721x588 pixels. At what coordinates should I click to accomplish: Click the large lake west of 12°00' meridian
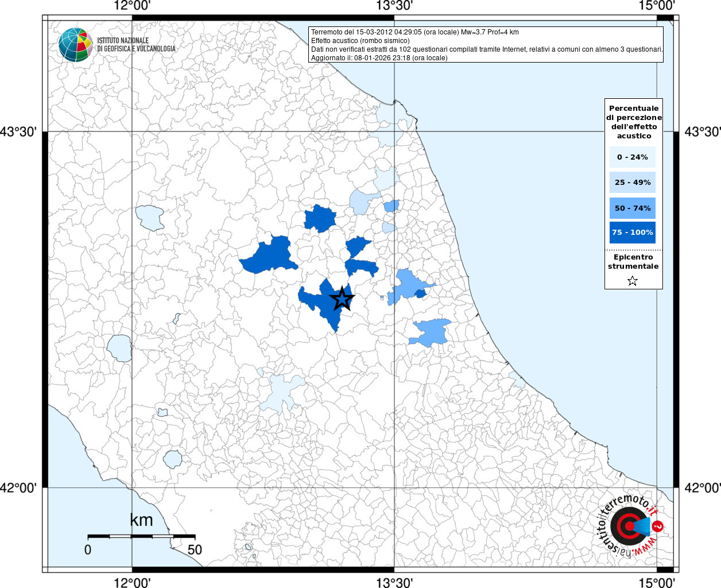(119, 348)
